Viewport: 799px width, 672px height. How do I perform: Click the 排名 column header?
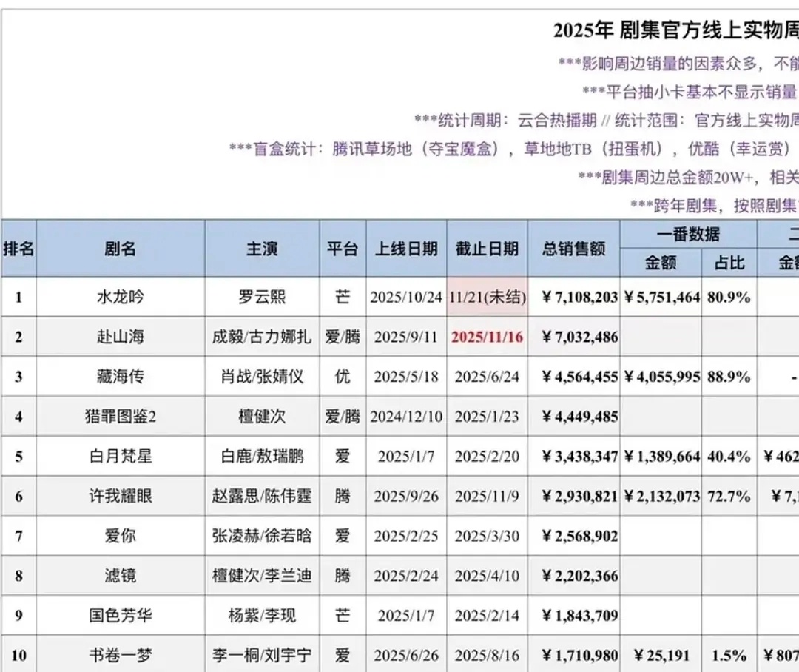point(18,249)
